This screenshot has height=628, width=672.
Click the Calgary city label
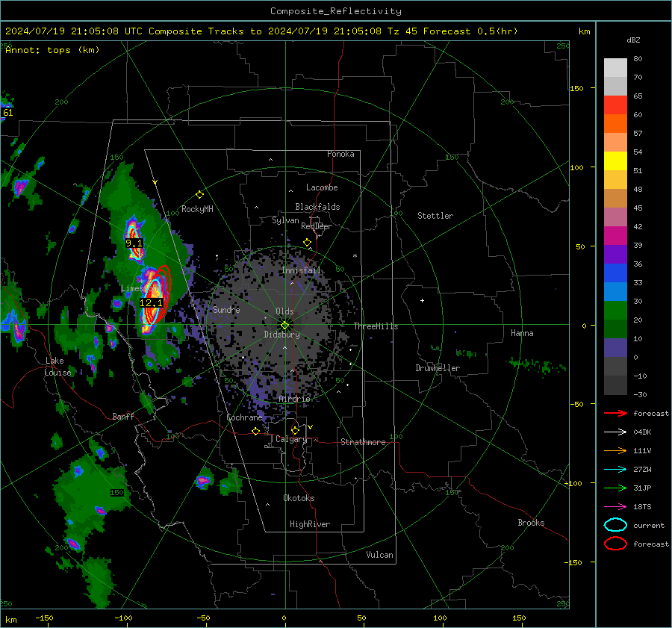[x=291, y=439]
